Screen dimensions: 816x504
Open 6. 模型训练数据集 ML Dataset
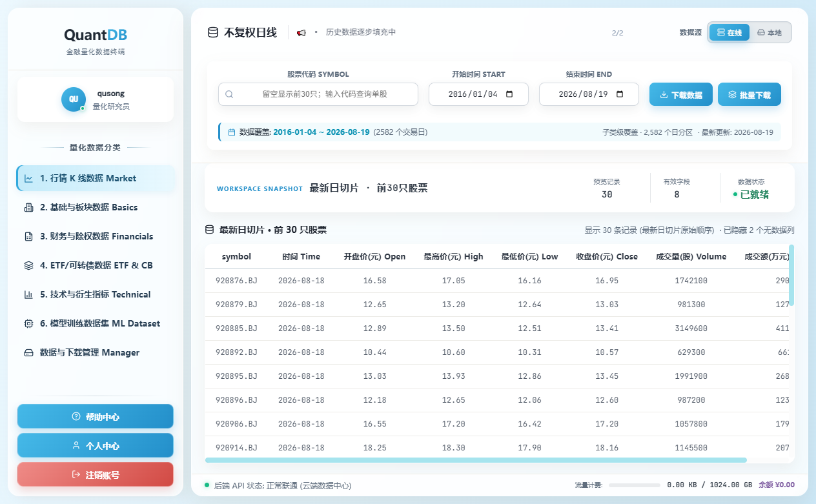pos(96,323)
